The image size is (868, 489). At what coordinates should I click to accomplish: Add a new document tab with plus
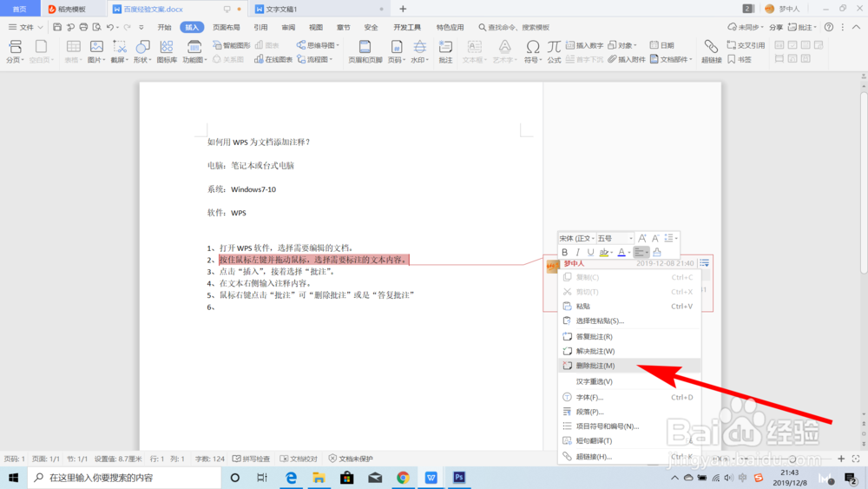coord(403,9)
